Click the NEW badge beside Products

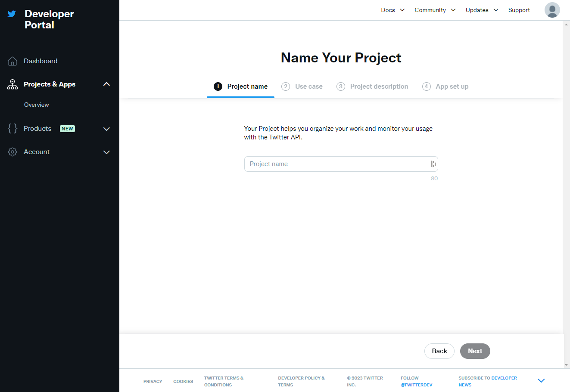[x=67, y=129]
